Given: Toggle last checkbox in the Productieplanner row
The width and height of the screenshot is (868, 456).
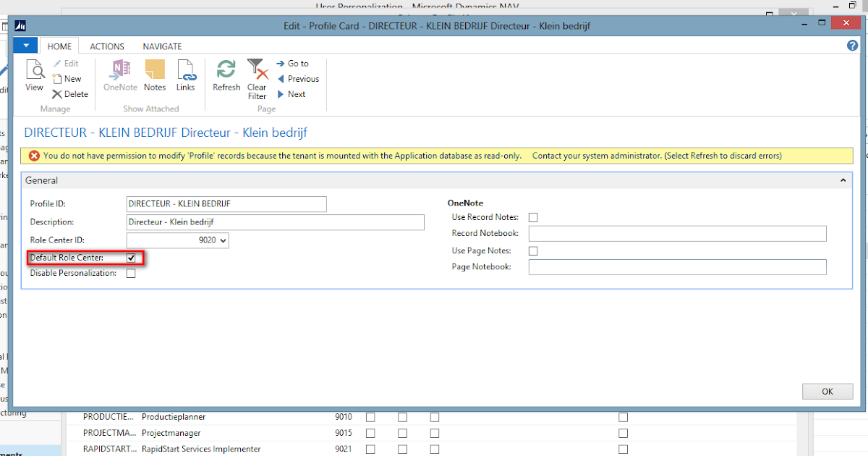Looking at the screenshot, I should pyautogui.click(x=623, y=418).
